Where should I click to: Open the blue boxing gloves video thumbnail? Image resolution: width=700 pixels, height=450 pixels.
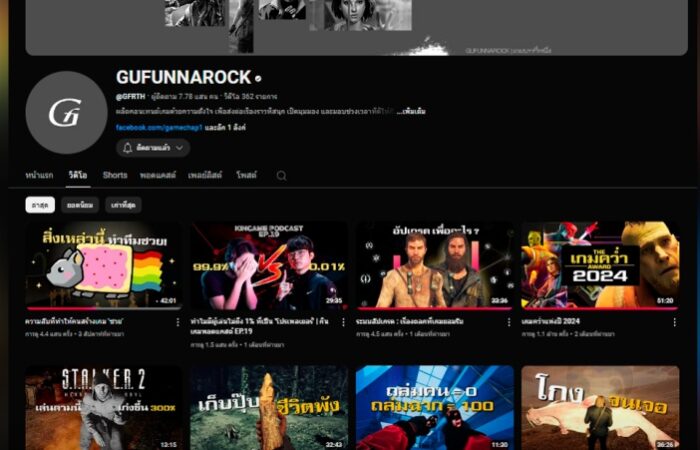pos(435,408)
